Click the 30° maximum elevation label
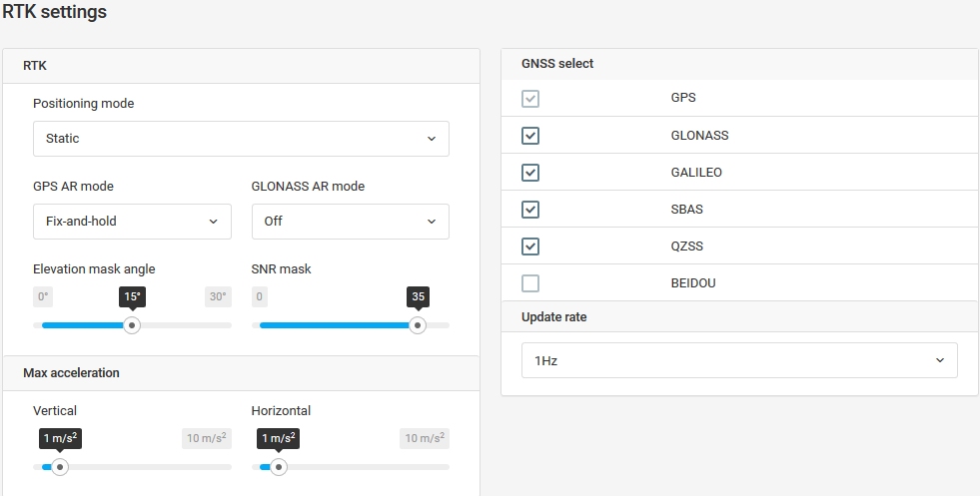This screenshot has width=980, height=496. click(218, 296)
